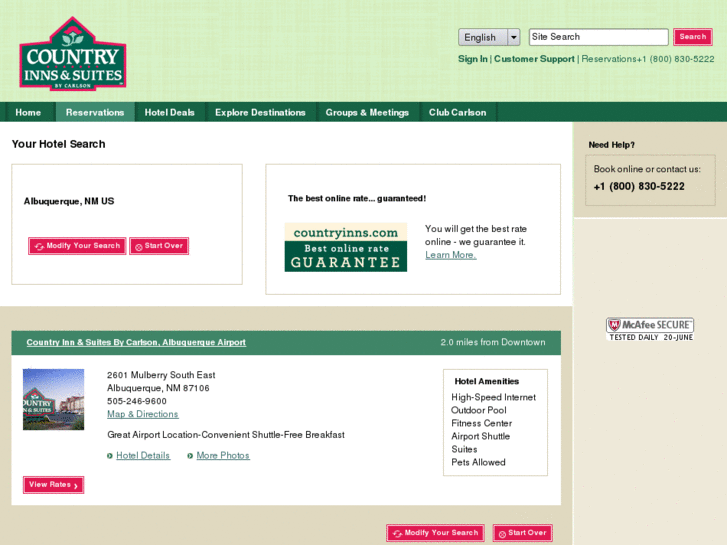Open Explore Destinations in the navigation bar
Image resolution: width=727 pixels, height=545 pixels.
click(x=260, y=112)
